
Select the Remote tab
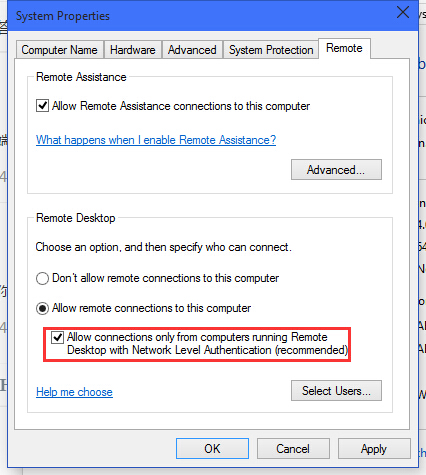(344, 48)
